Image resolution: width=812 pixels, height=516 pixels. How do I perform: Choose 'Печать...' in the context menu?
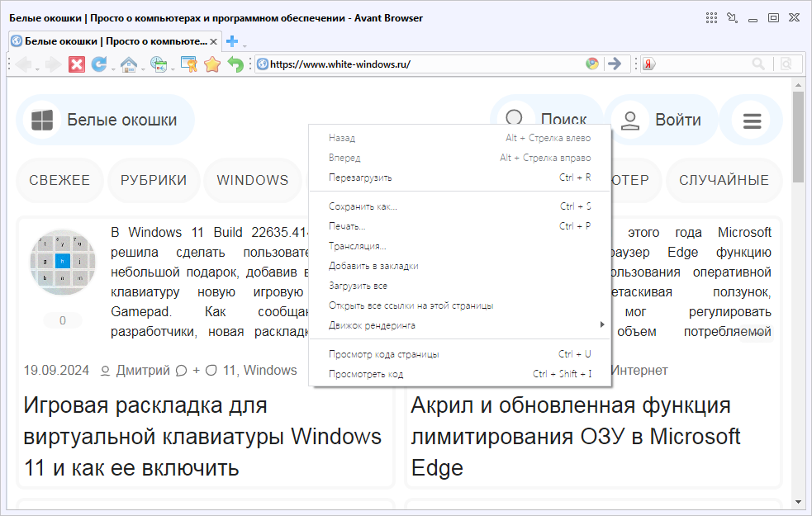[460, 226]
